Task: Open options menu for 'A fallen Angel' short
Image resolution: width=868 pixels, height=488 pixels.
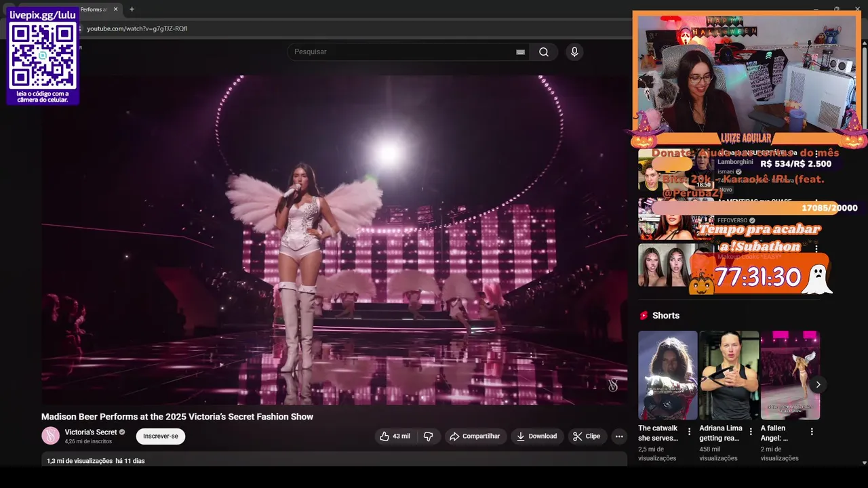Action: point(812,432)
